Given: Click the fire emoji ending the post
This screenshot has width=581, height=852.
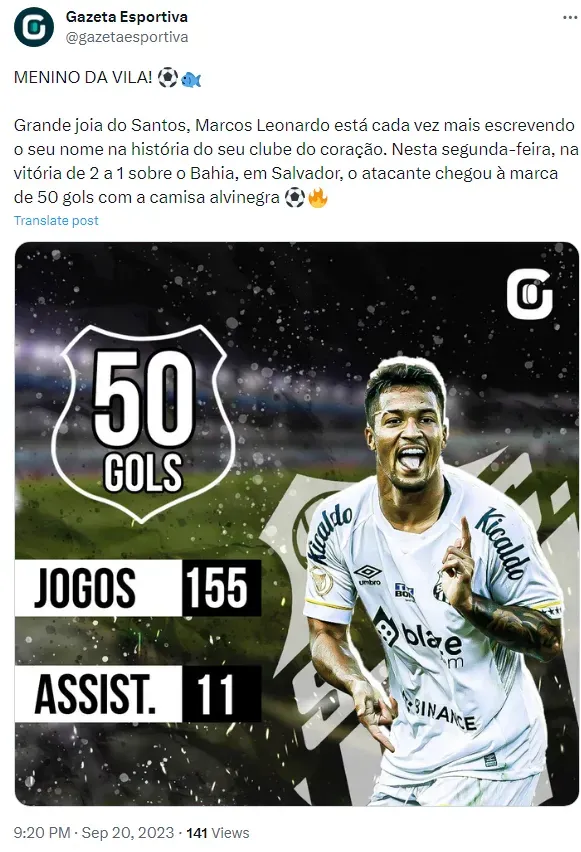Looking at the screenshot, I should coord(318,197).
